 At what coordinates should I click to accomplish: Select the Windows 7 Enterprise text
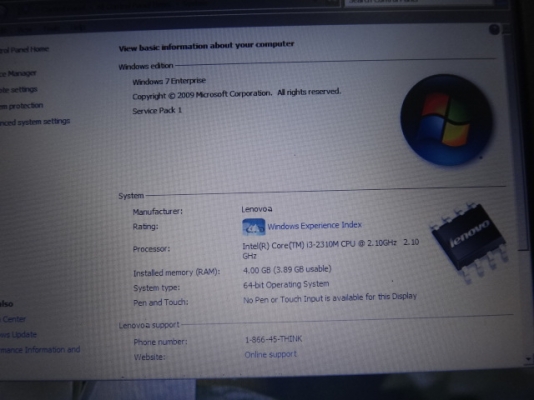click(169, 81)
